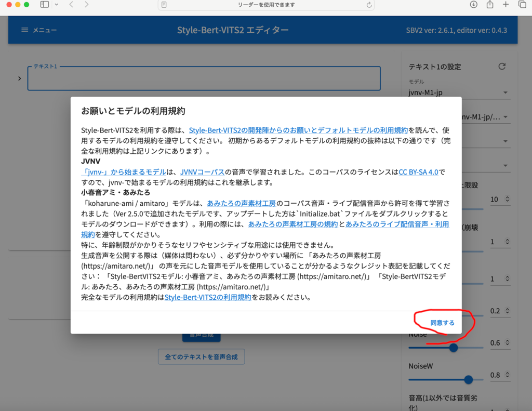Show Safari downloads icon
Image resolution: width=532 pixels, height=411 pixels.
click(x=474, y=4)
